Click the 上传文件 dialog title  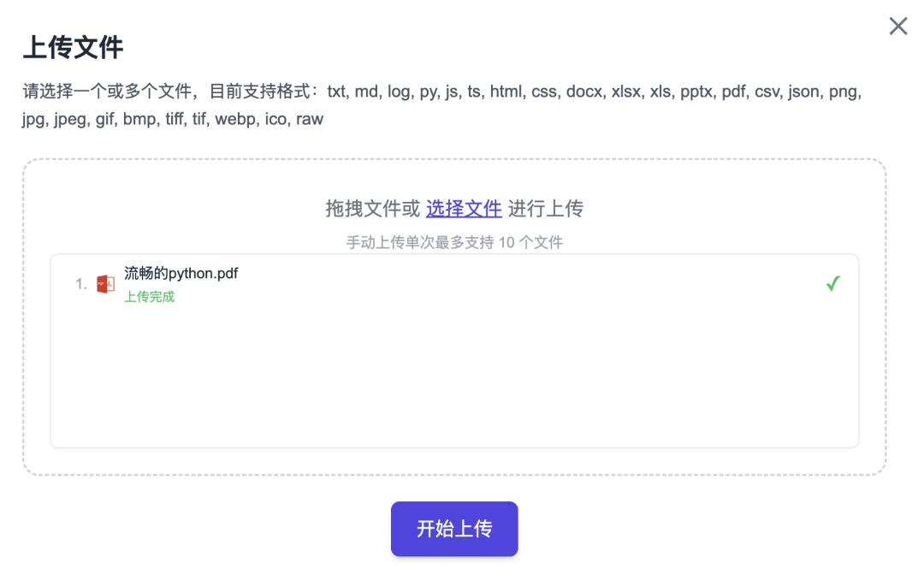click(73, 47)
